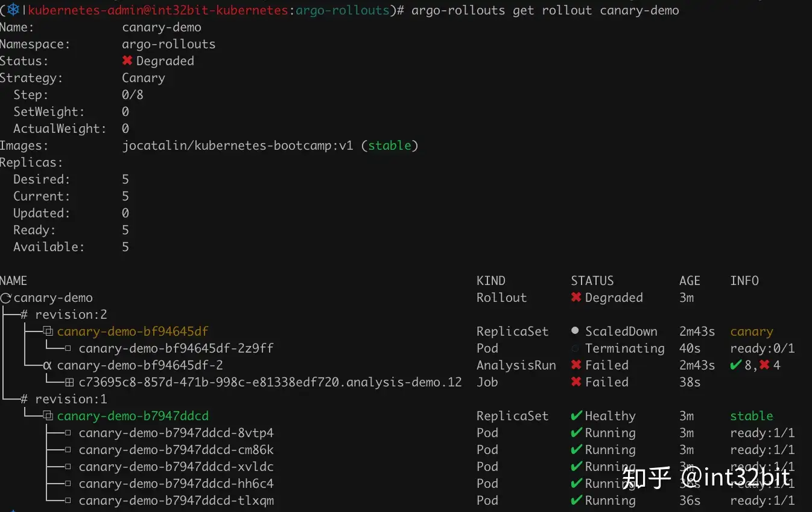This screenshot has height=512, width=812.
Task: Select the c73695c8 analysis-demo.12 job name
Action: pos(270,382)
